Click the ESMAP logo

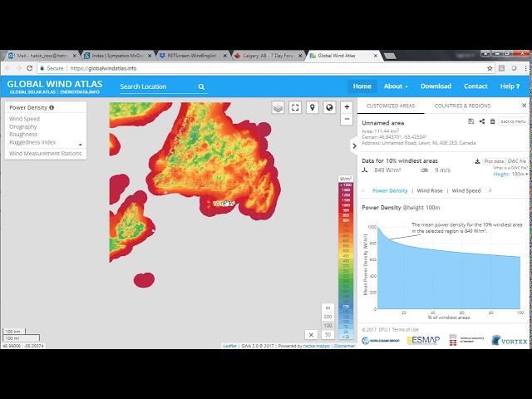tap(423, 340)
